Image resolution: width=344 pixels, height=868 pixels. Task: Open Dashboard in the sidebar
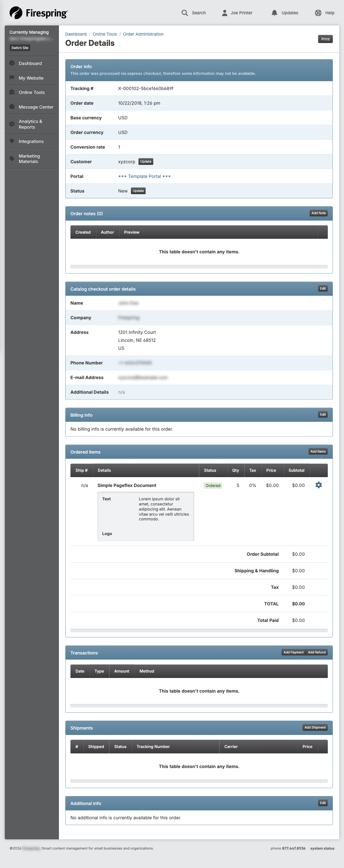32,63
